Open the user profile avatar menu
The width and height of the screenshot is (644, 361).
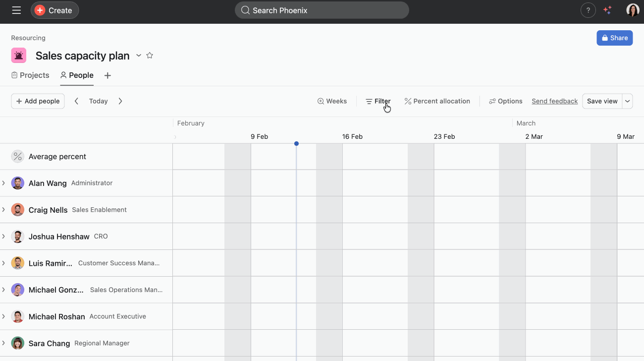pos(633,10)
